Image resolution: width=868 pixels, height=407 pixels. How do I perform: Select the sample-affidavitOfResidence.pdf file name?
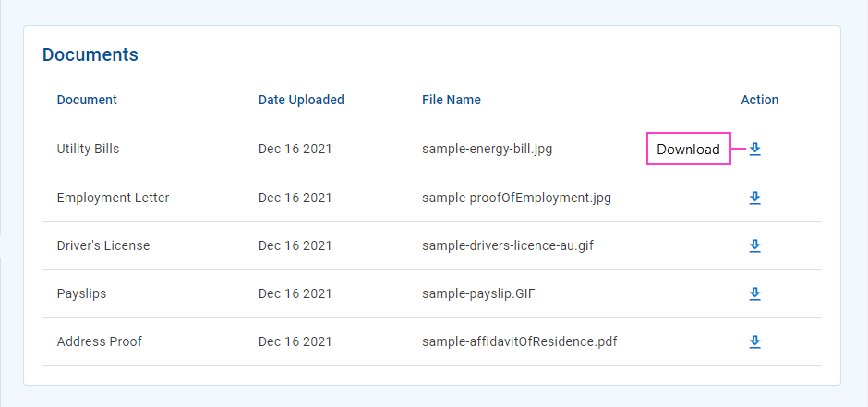point(519,341)
